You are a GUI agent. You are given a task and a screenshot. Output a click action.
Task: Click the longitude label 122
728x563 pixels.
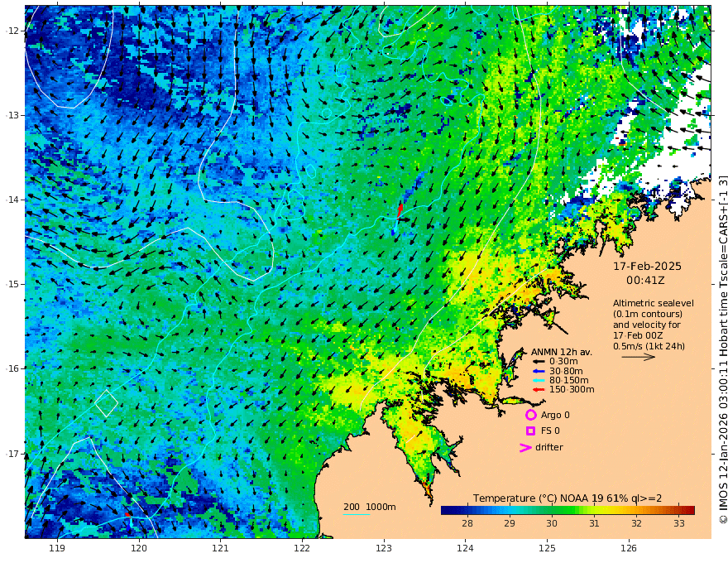click(302, 548)
